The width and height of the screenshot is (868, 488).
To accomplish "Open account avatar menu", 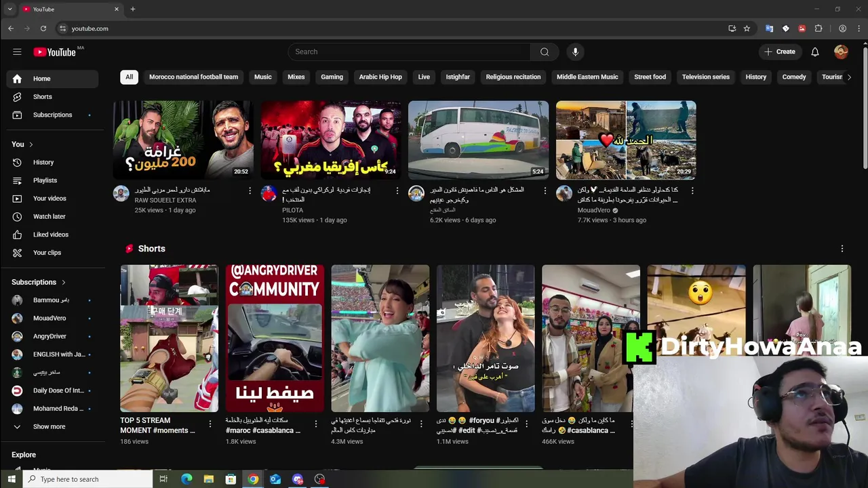I will coord(841,52).
